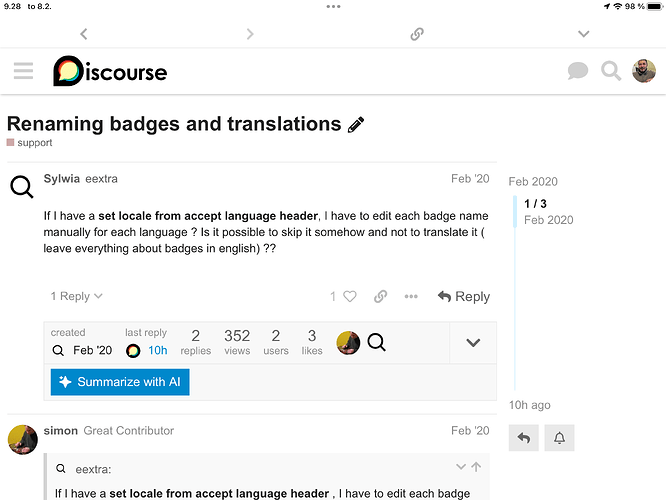Jump to Feb 2020 at timeline top

click(x=533, y=181)
